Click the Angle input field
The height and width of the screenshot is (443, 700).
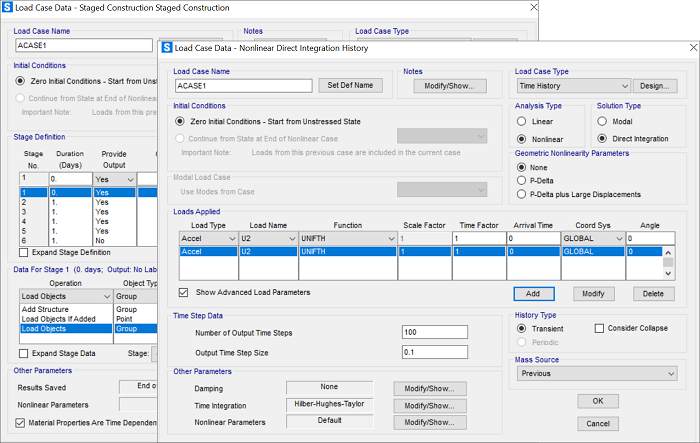click(650, 238)
